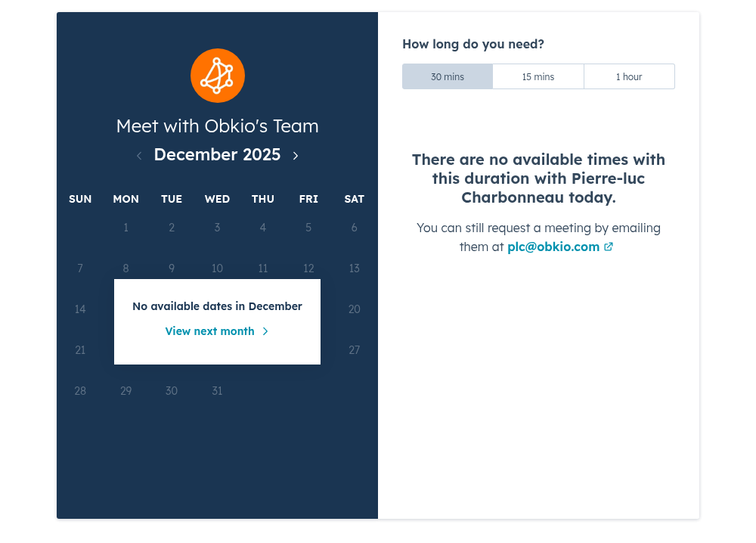Click chevron next to View next month
The image size is (756, 543).
(265, 331)
